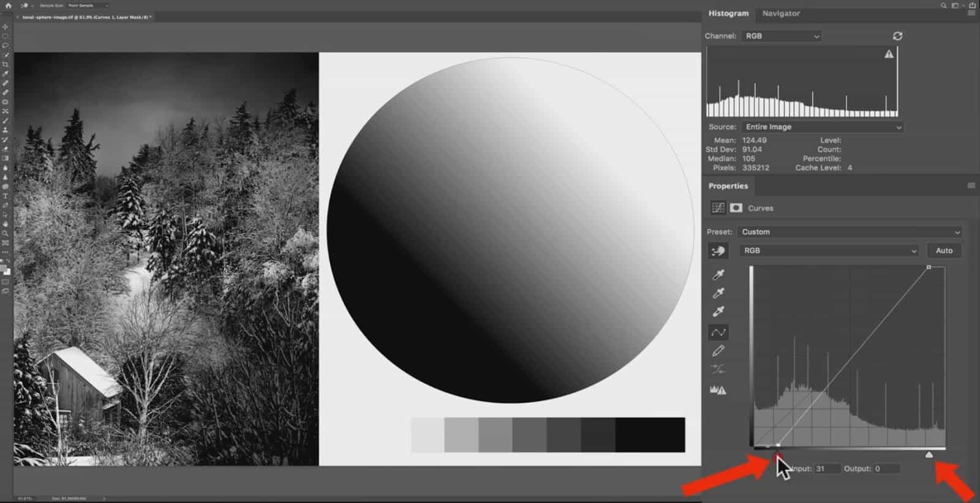This screenshot has height=503, width=980.
Task: Click the black point input slider
Action: (x=778, y=455)
